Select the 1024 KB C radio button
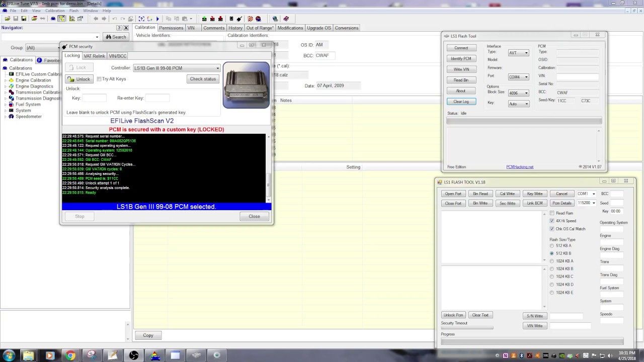644x362 pixels. pos(552,277)
